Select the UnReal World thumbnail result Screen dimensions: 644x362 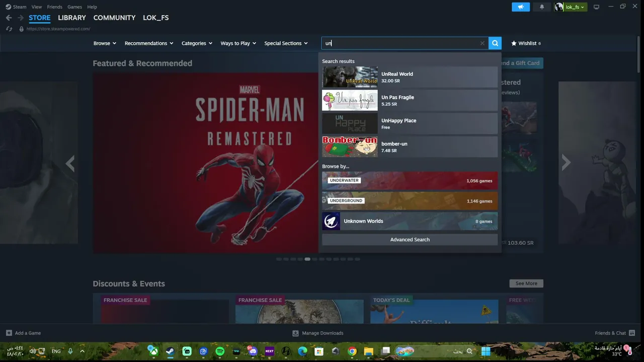pos(350,77)
